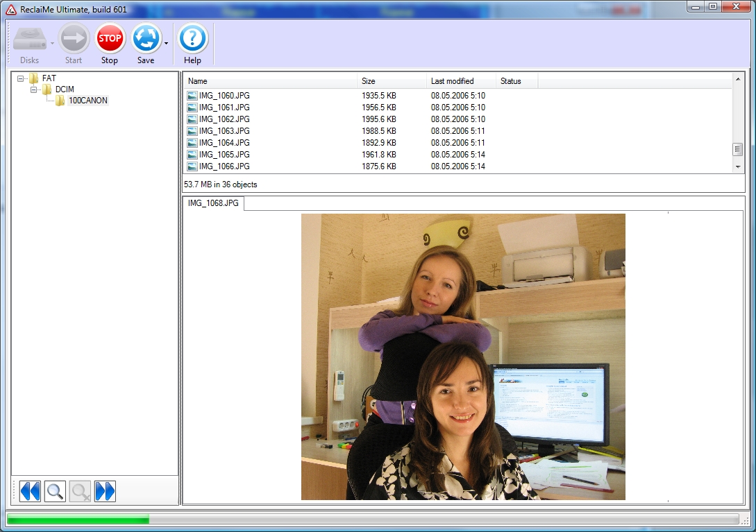
Task: Open Help from the toolbar
Action: click(193, 39)
